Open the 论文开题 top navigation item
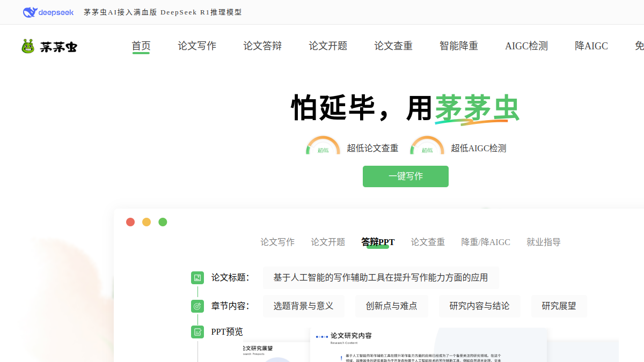This screenshot has width=644, height=362. [328, 46]
